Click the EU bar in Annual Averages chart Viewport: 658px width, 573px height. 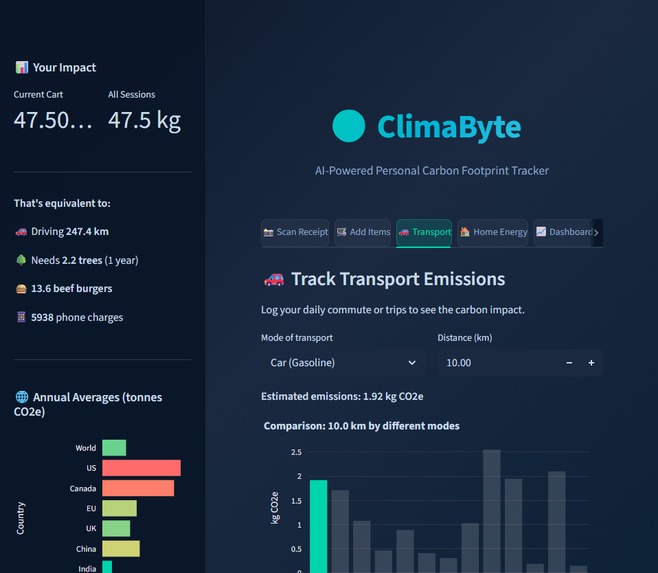click(x=120, y=508)
